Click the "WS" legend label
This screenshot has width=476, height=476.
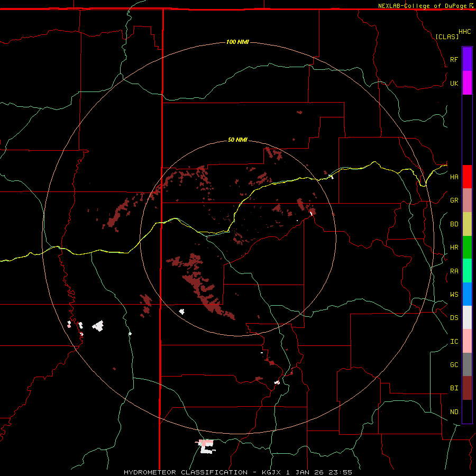[454, 294]
